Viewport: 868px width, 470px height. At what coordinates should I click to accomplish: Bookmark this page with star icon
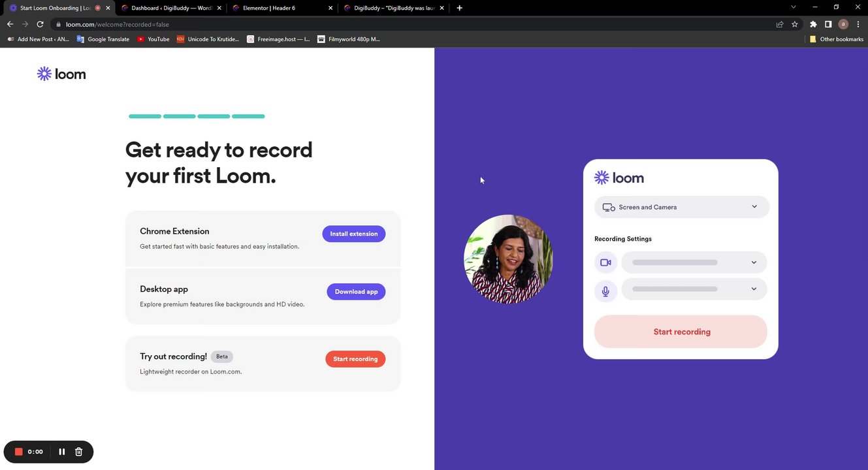tap(794, 24)
